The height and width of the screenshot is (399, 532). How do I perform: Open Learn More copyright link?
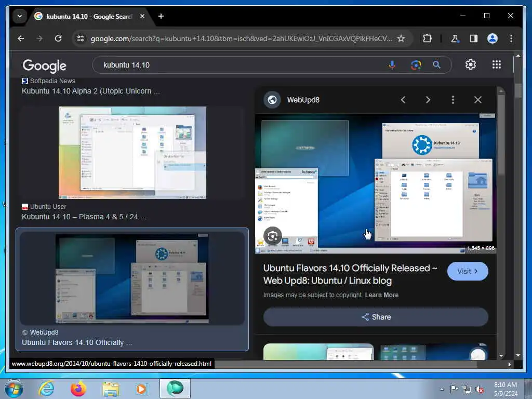382,295
